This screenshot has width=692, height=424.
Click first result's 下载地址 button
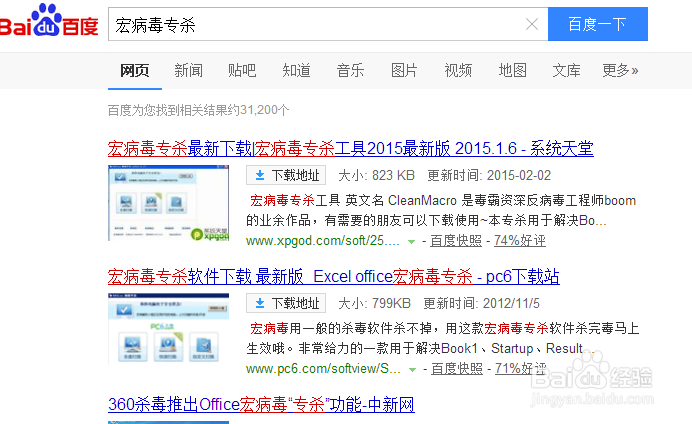point(284,176)
